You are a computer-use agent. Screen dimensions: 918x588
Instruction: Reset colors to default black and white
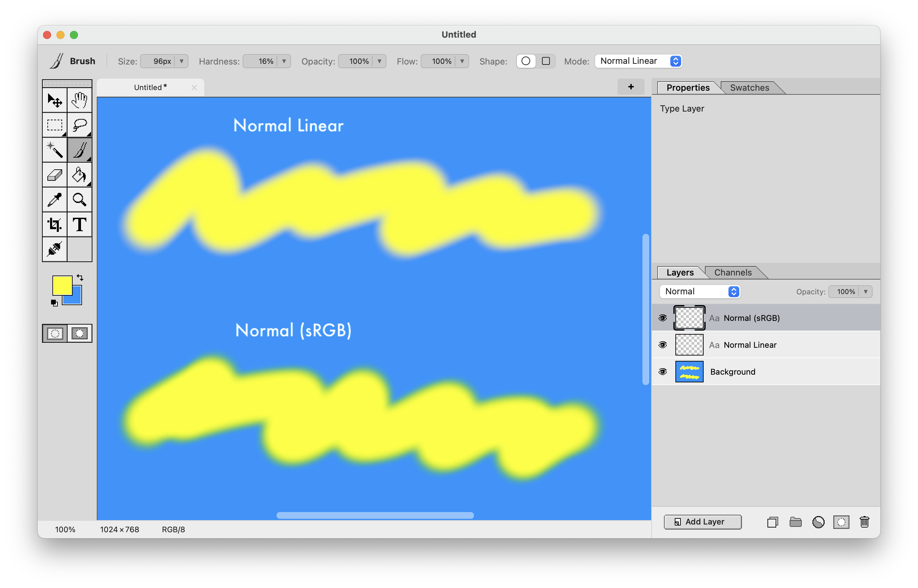[x=54, y=303]
